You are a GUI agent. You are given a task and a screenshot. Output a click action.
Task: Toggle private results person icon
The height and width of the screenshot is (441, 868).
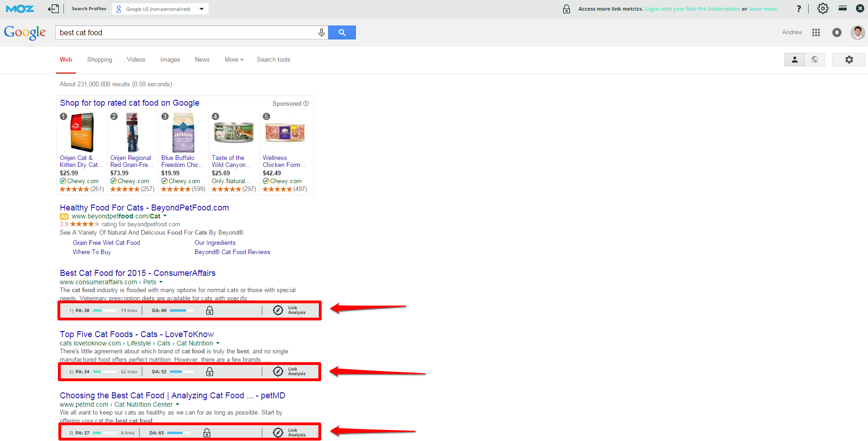point(794,59)
